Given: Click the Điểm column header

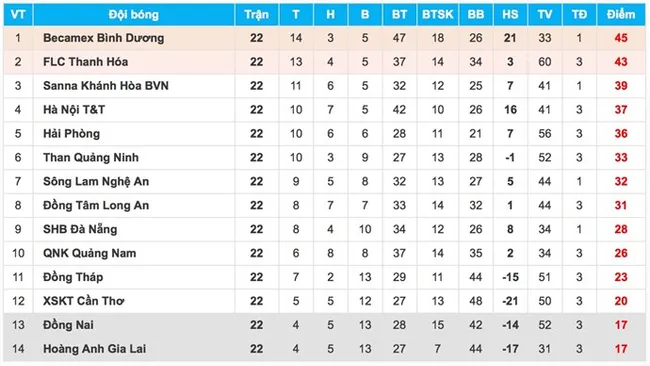Looking at the screenshot, I should tap(621, 15).
